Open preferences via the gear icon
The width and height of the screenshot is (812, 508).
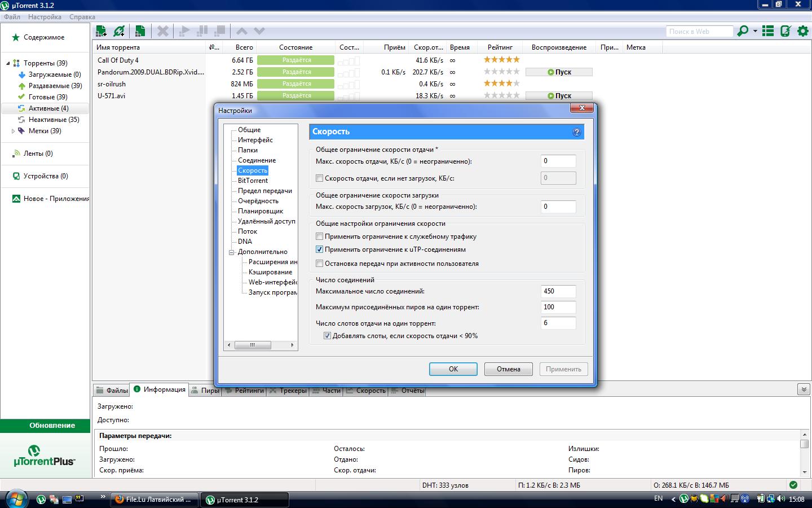803,31
